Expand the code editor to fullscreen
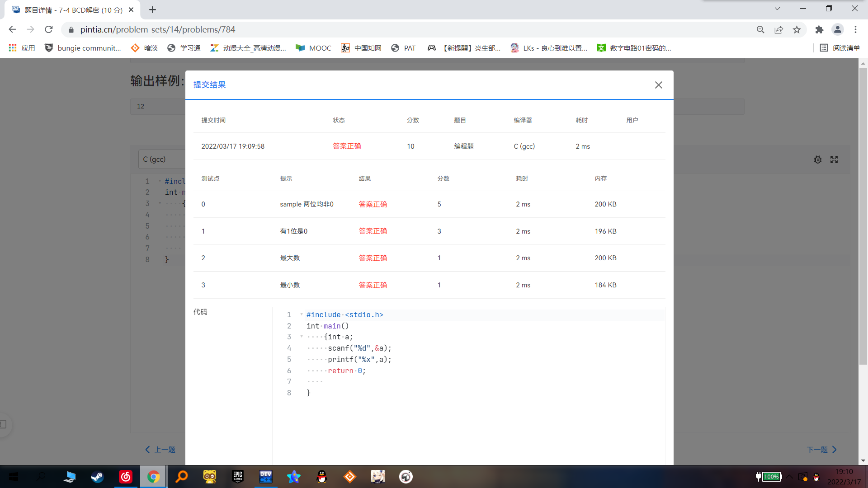Image resolution: width=868 pixels, height=488 pixels. 834,160
